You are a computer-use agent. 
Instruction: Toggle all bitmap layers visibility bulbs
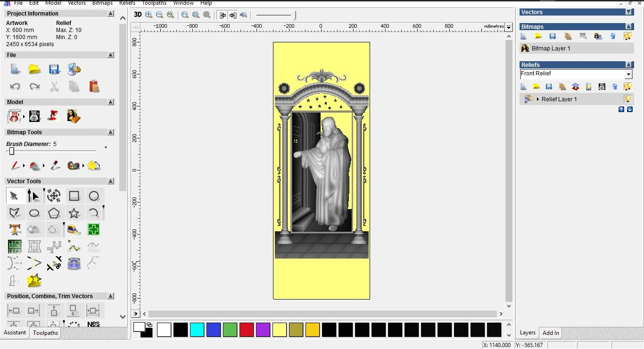(627, 36)
